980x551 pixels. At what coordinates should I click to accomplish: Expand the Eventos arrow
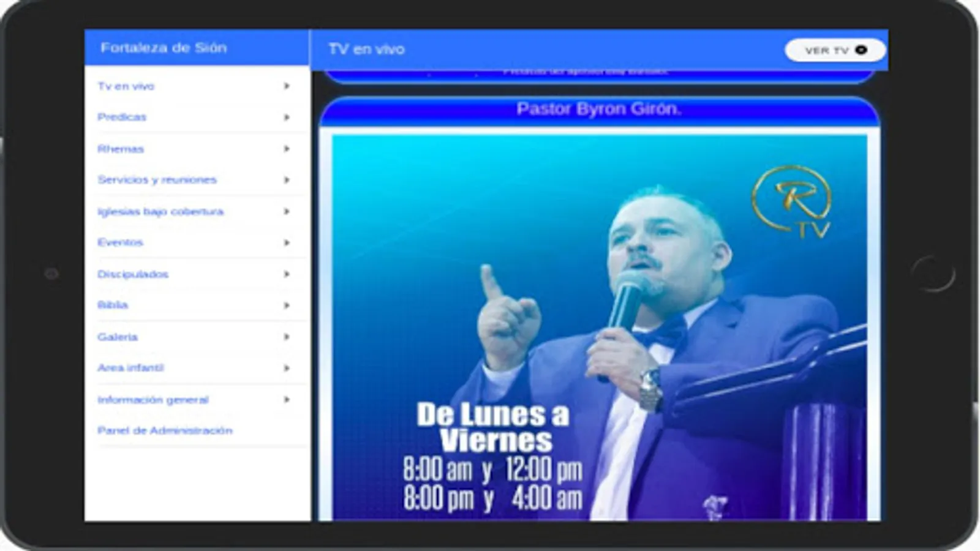pos(287,242)
